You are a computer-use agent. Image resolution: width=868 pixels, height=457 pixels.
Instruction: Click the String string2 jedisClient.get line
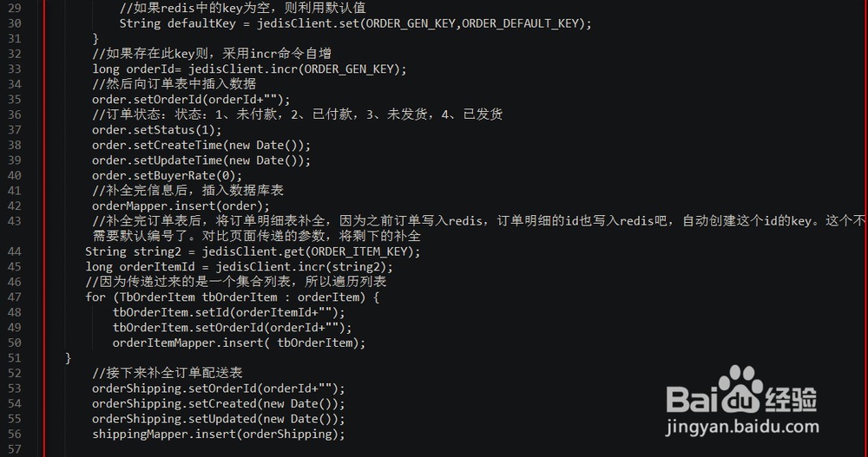[253, 251]
